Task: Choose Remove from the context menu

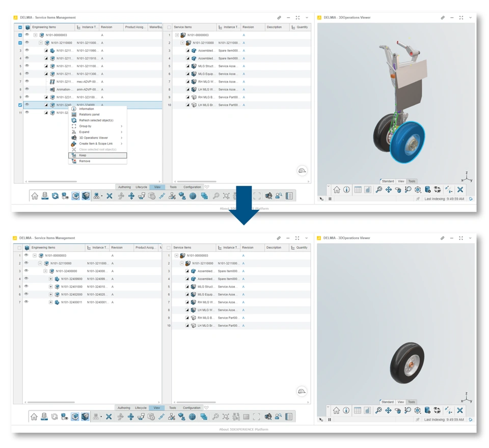Action: pyautogui.click(x=97, y=161)
